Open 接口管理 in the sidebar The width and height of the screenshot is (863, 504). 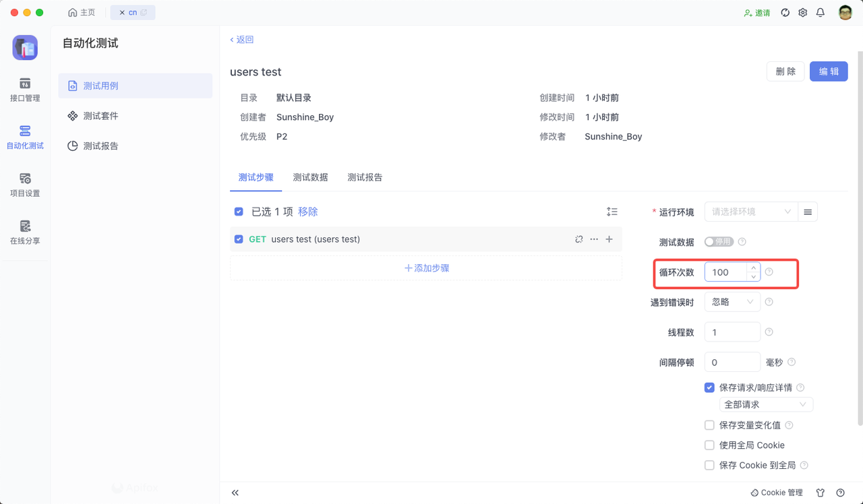click(x=25, y=90)
